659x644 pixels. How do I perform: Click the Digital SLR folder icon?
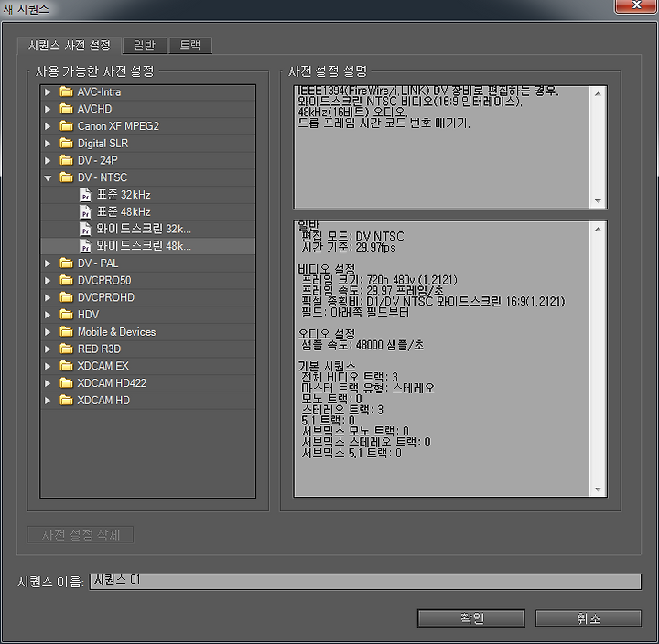tap(66, 143)
